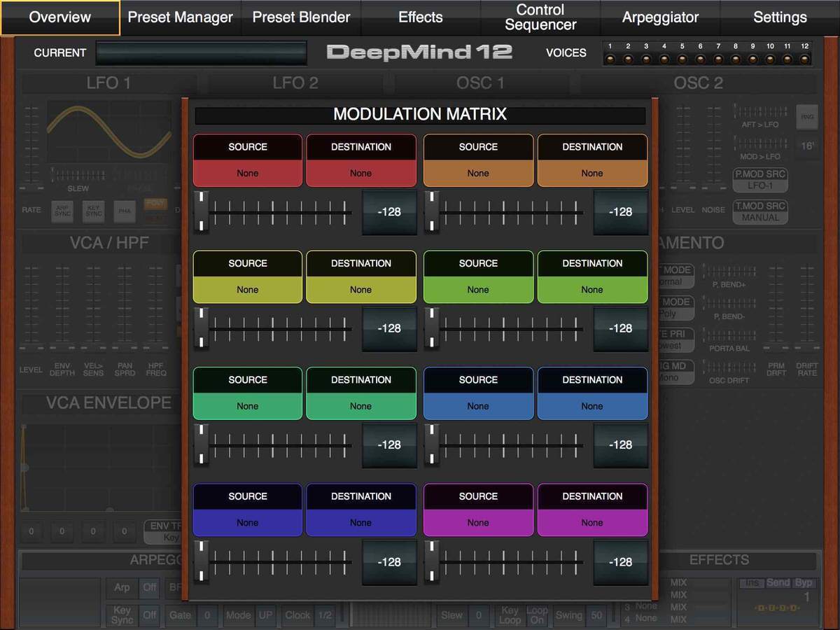Toggle LFO 1 KEY SYNC button
The height and width of the screenshot is (630, 840).
click(x=93, y=210)
